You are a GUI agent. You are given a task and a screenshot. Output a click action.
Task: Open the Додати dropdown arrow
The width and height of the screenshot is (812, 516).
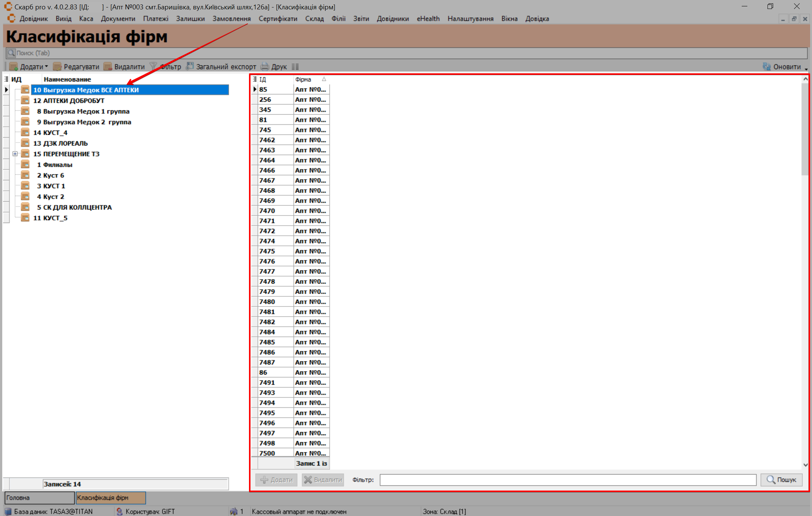pos(46,67)
